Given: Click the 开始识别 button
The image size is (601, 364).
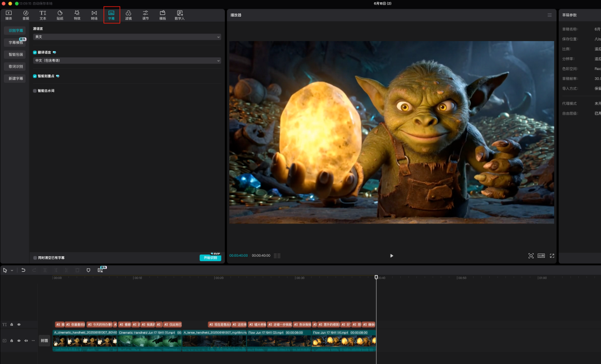Looking at the screenshot, I should (210, 258).
